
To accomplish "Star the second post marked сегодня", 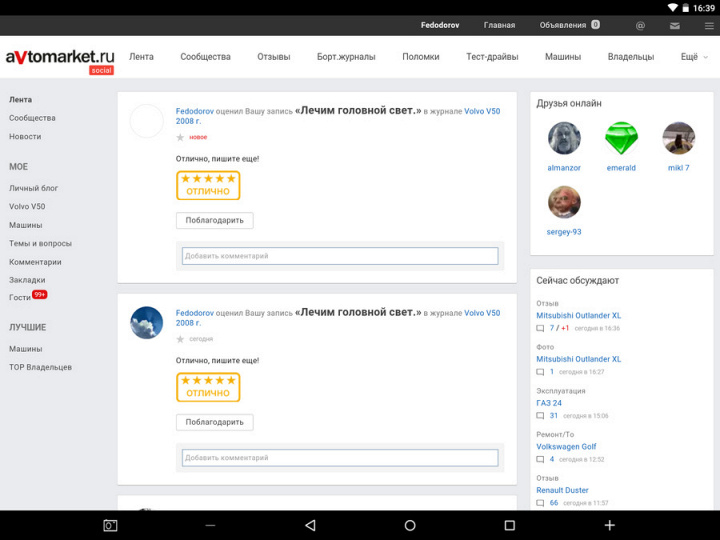I will (180, 339).
